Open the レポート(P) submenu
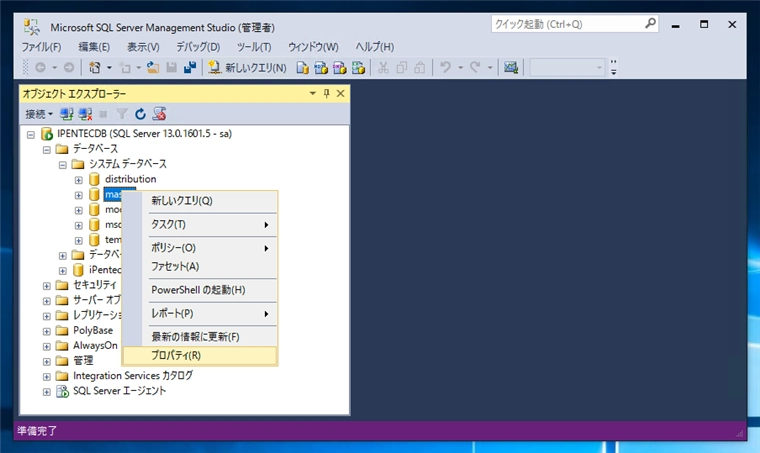The height and width of the screenshot is (453, 760). pyautogui.click(x=200, y=313)
